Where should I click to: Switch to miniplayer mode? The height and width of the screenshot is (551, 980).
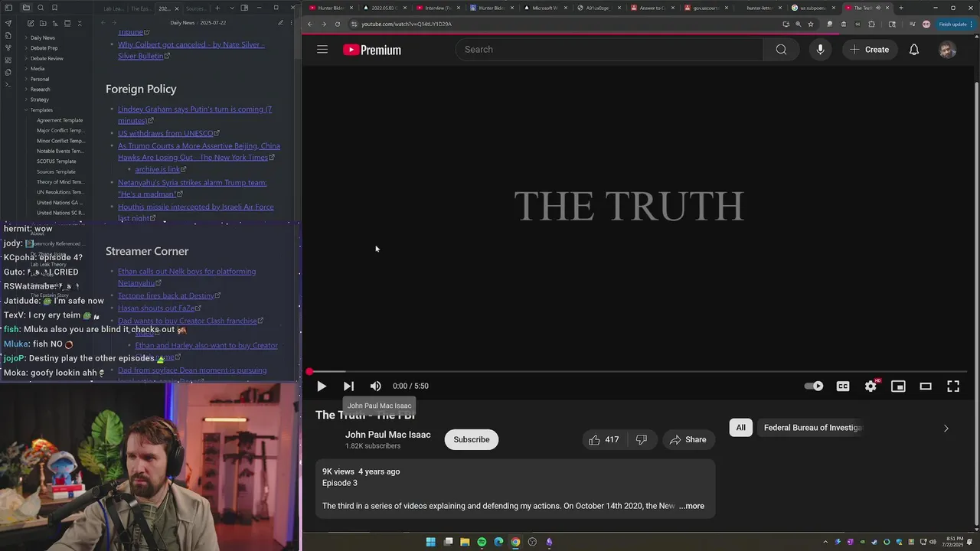(898, 386)
